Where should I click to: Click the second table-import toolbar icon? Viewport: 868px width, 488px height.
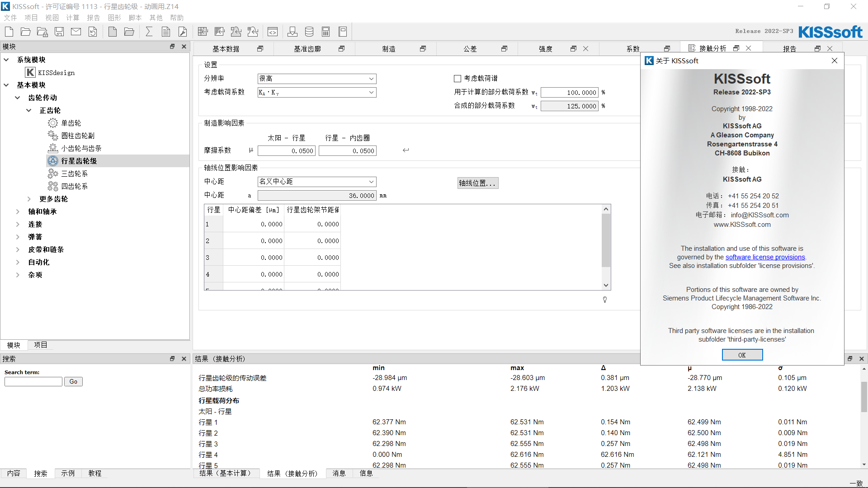220,32
